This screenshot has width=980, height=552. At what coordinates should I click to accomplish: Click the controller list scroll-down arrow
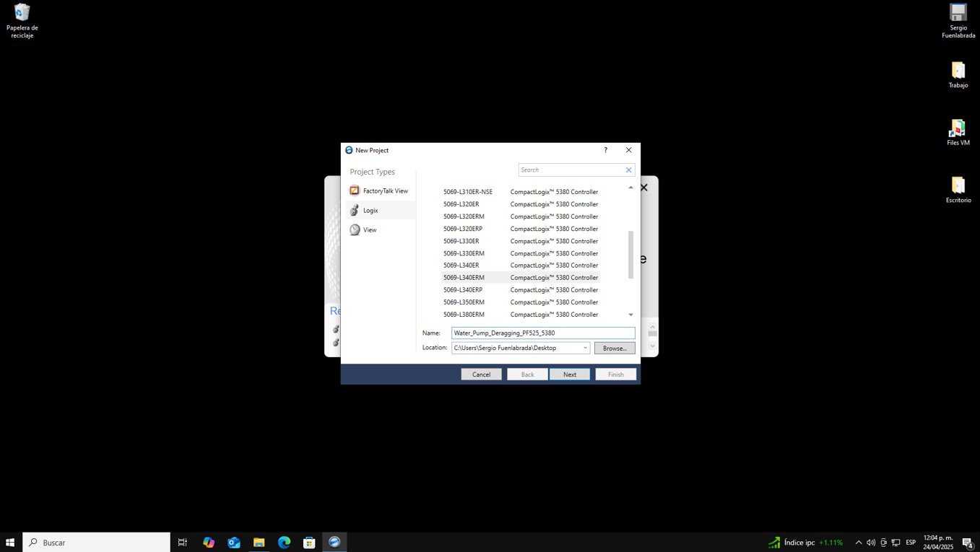(x=630, y=315)
